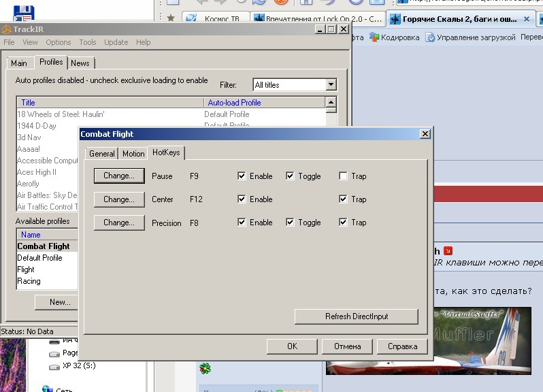Select Aaaaa! title row
543x392 pixels.
click(48, 149)
